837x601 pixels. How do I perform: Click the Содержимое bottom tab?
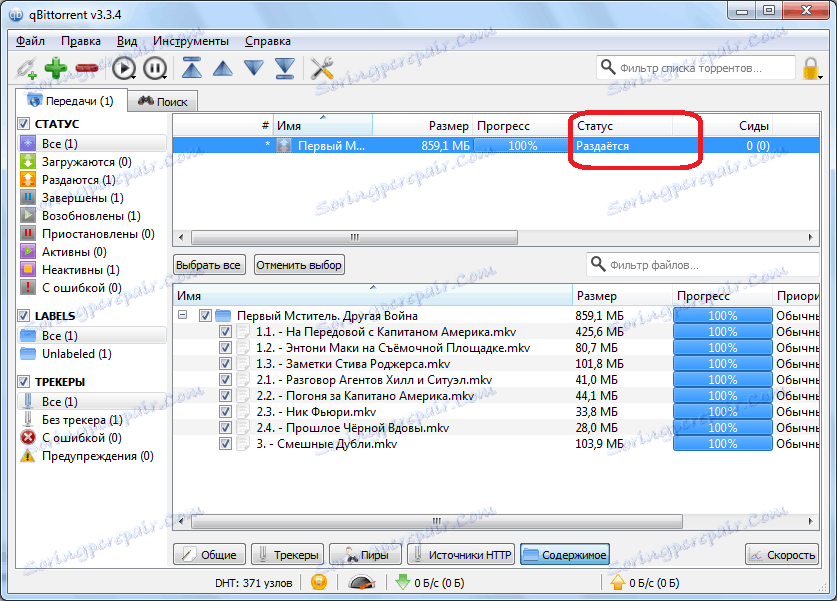point(565,555)
